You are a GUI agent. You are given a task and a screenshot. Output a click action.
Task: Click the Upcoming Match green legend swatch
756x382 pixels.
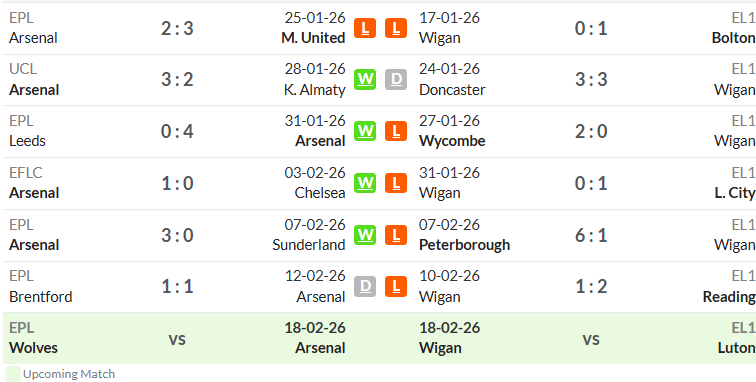[13, 374]
